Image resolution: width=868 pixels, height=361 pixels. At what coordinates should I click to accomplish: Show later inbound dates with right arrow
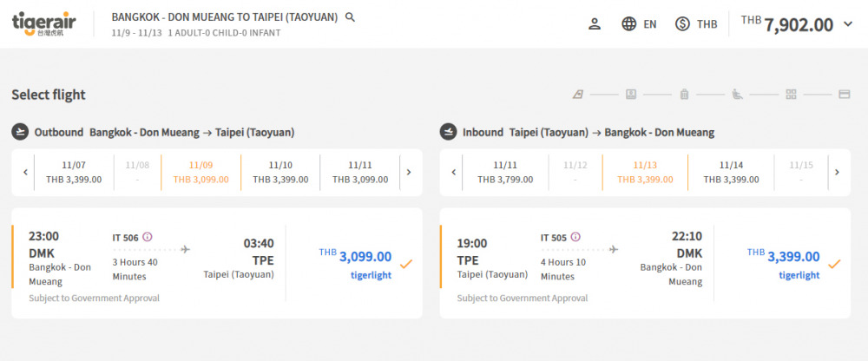coord(837,172)
